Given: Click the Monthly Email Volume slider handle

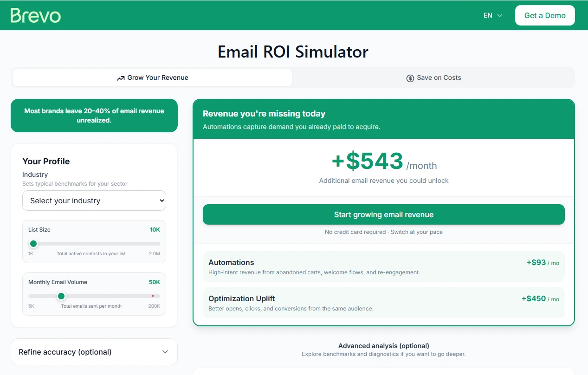Looking at the screenshot, I should 61,296.
